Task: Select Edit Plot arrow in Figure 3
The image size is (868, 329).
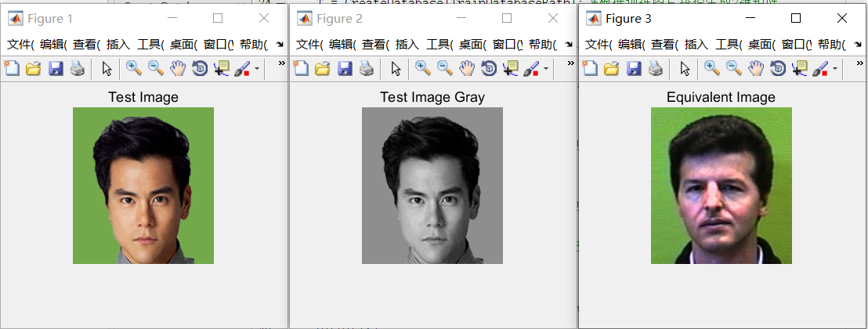Action: 685,69
